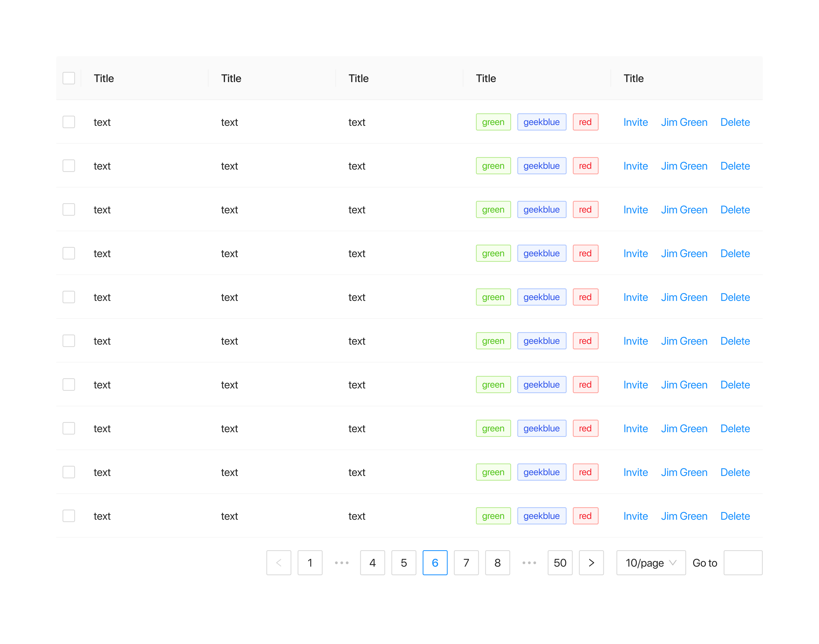Click the green tag in sixth row
This screenshot has width=819, height=644.
(493, 340)
